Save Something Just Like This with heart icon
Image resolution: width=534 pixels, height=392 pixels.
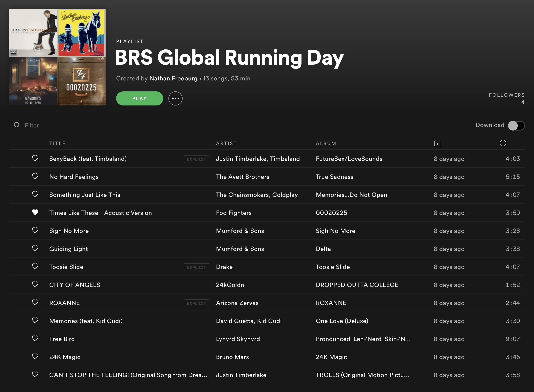[35, 194]
